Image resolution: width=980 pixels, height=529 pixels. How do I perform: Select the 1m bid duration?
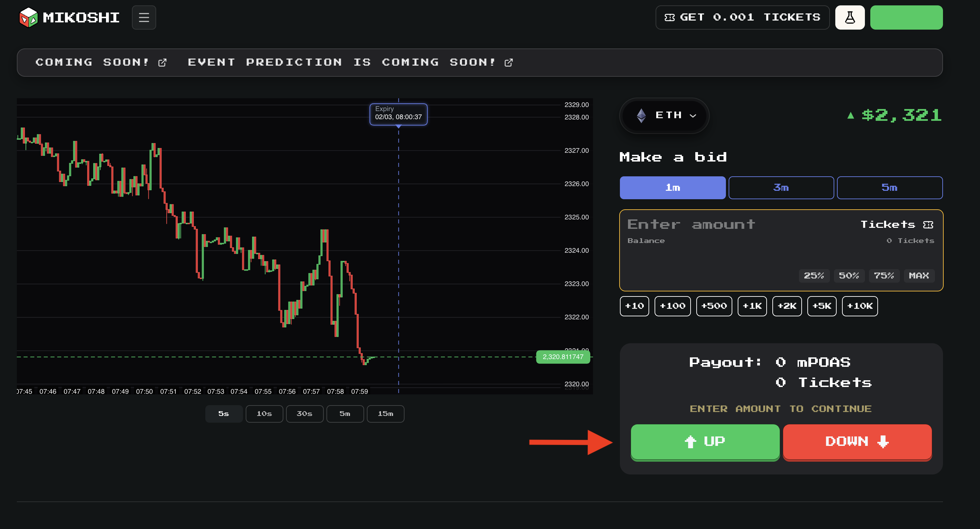click(x=672, y=187)
